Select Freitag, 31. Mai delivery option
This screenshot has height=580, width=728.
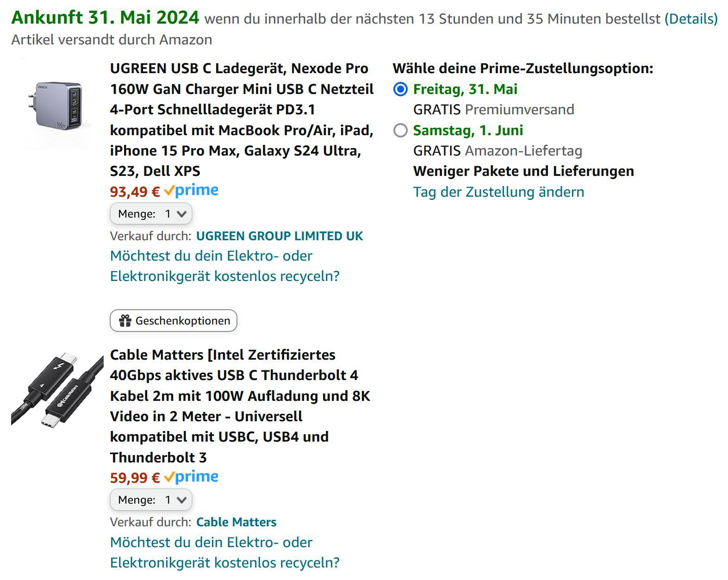(400, 89)
